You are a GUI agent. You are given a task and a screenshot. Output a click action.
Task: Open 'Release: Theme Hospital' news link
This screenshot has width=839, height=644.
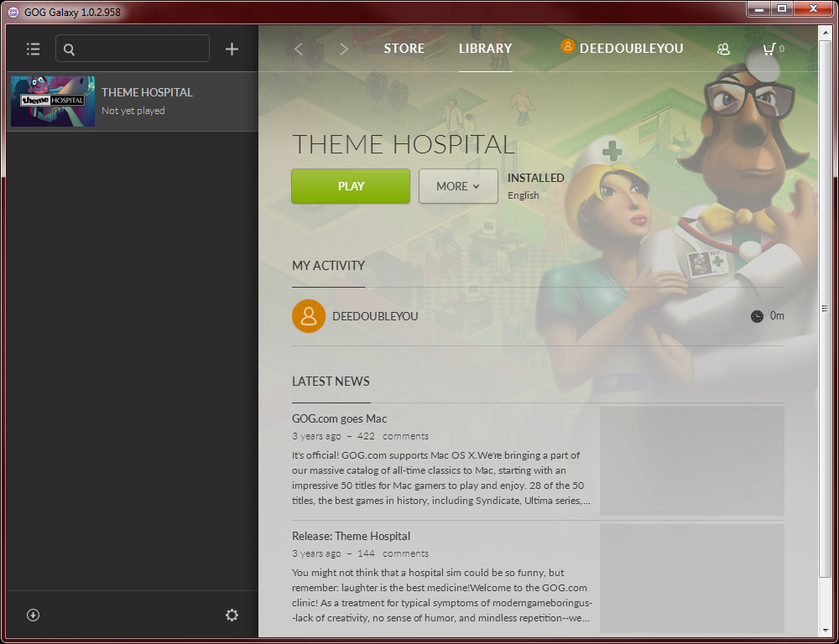click(351, 536)
